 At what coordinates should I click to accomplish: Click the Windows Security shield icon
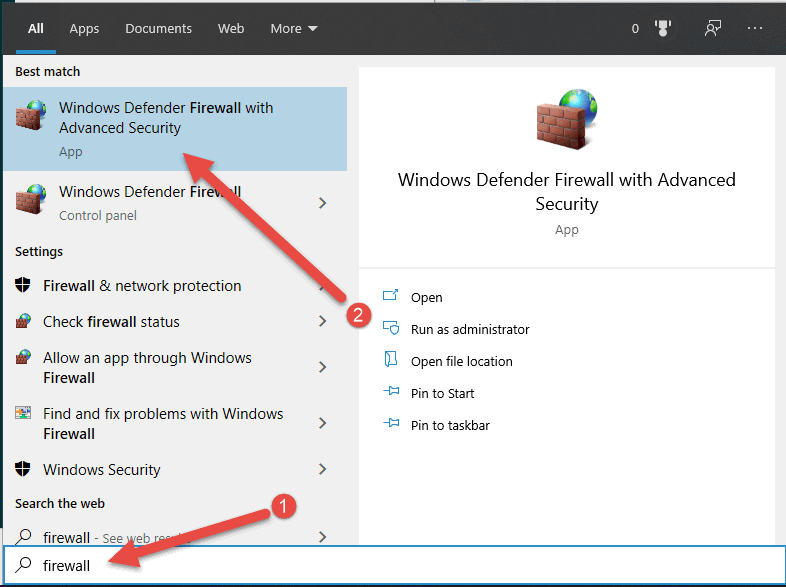tap(23, 469)
